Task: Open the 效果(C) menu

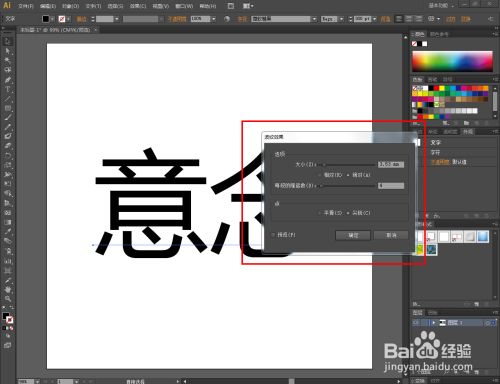Action: 138,6
